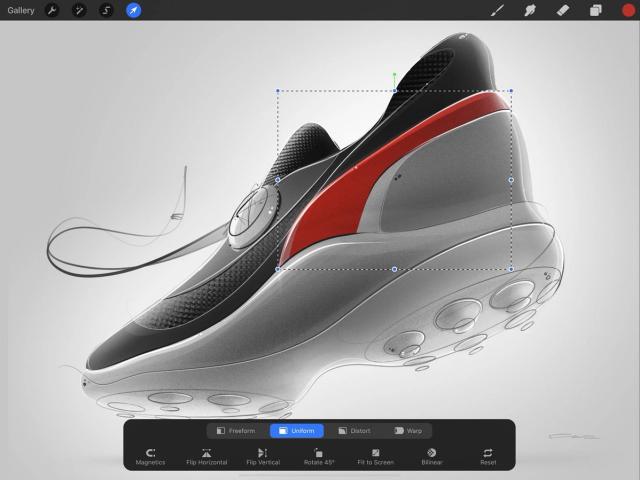Open the Adjustments magic wand menu

[x=79, y=10]
